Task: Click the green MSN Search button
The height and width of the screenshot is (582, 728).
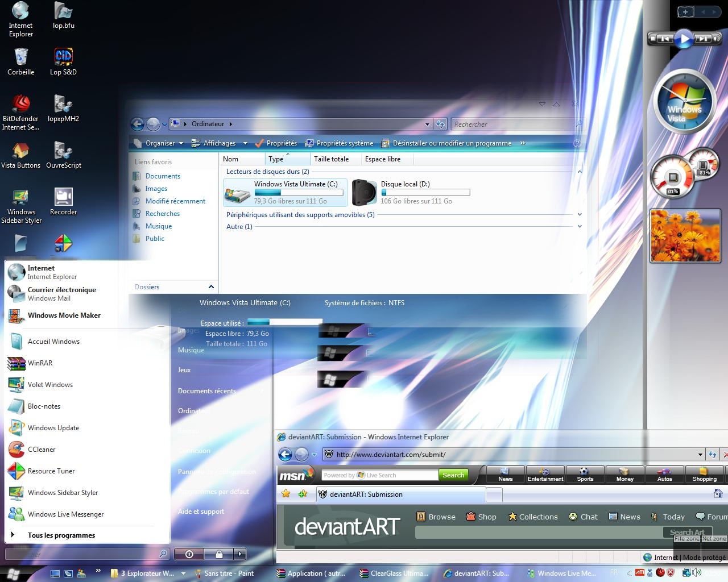Action: [453, 475]
